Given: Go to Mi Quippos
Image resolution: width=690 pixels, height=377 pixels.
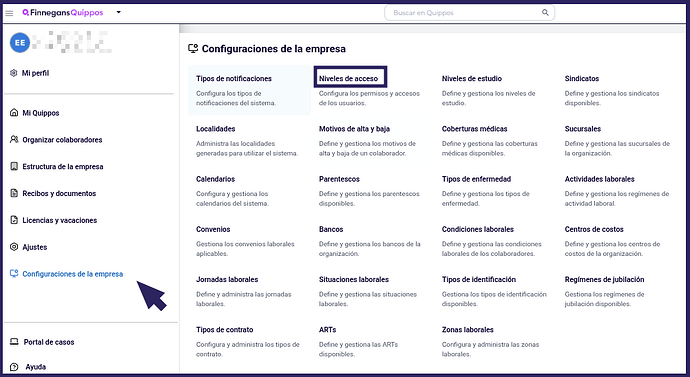Looking at the screenshot, I should pyautogui.click(x=41, y=113).
